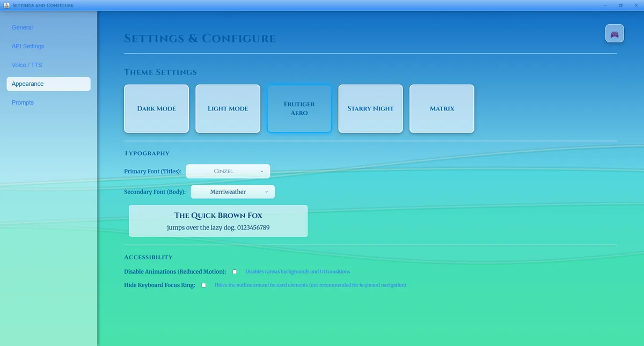The width and height of the screenshot is (644, 346).
Task: Choose the Light Mode theme
Action: click(228, 108)
